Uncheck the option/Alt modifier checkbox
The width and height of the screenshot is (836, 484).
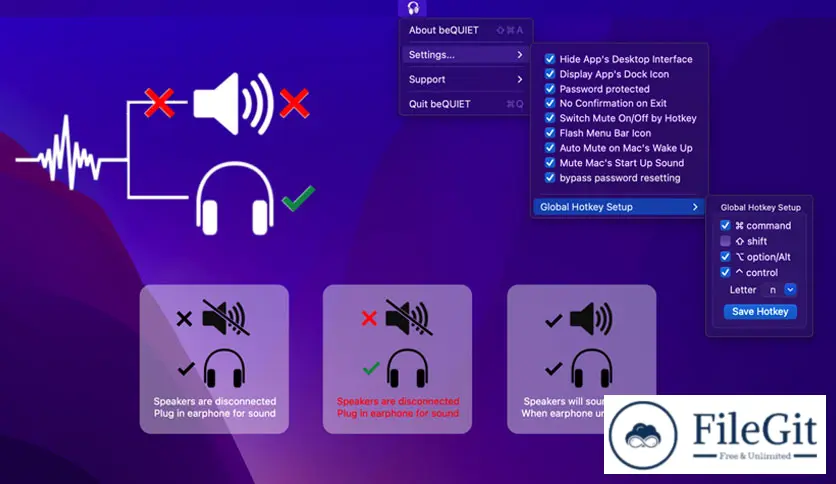[725, 257]
